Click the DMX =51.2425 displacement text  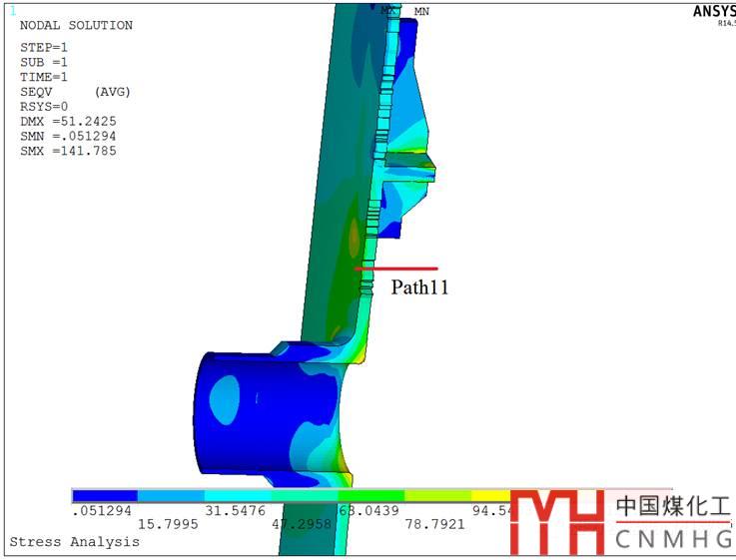(x=68, y=122)
